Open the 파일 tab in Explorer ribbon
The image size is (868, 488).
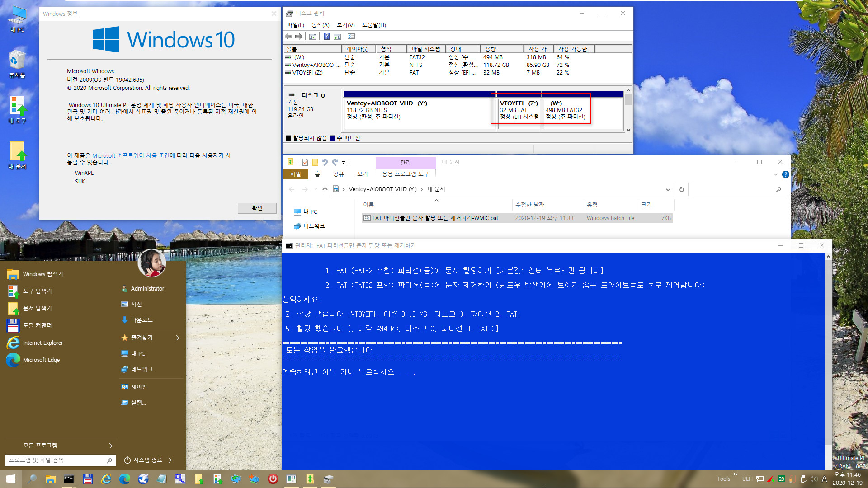pos(295,174)
